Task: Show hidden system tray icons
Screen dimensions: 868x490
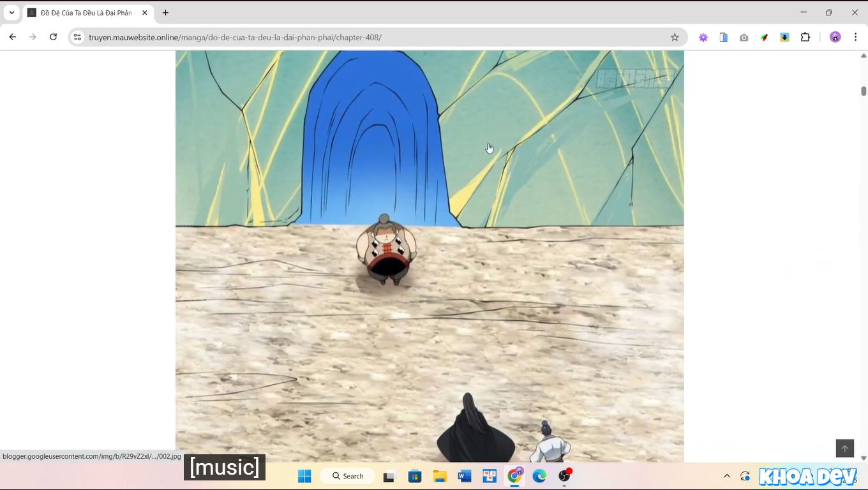Action: (727, 476)
